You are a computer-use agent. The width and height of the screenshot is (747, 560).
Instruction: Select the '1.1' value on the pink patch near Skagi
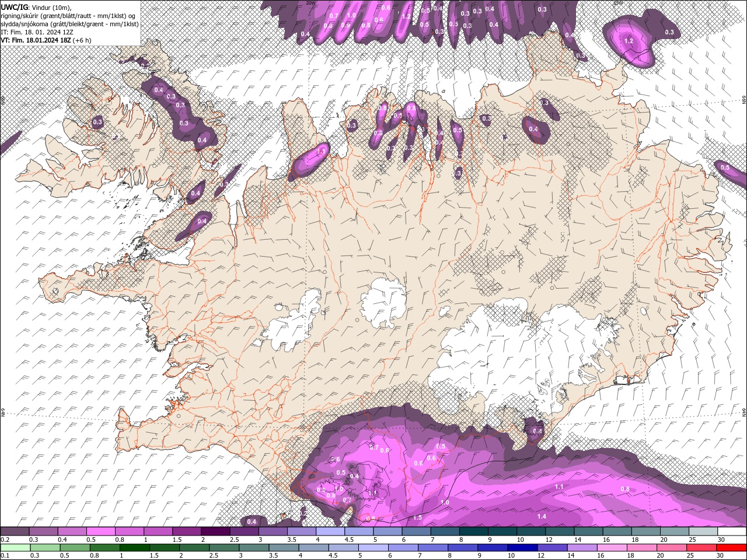(x=321, y=151)
